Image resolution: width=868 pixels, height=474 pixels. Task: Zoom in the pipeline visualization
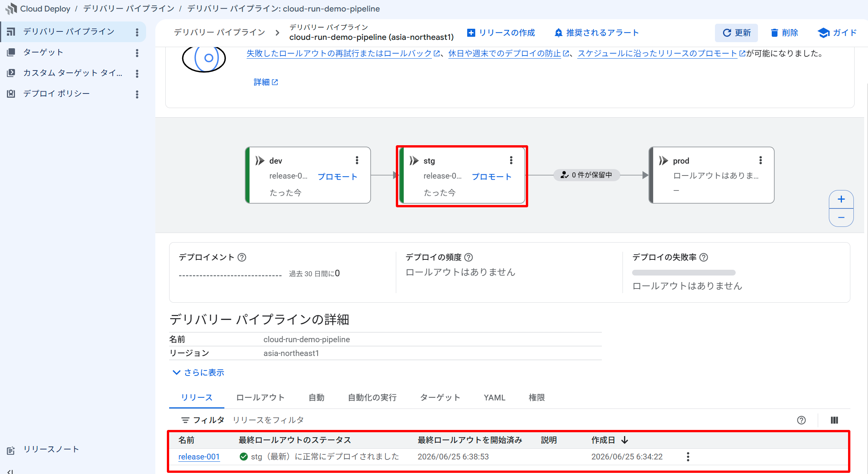pyautogui.click(x=841, y=199)
